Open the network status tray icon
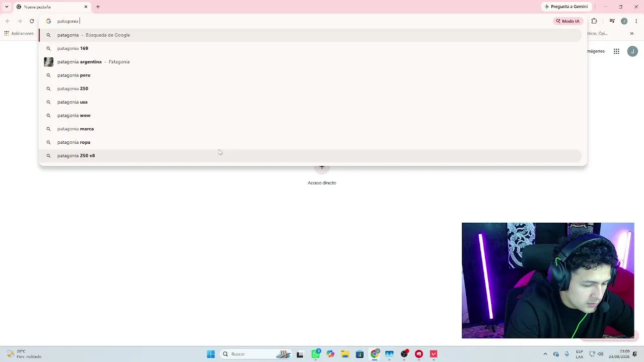The width and height of the screenshot is (644, 362). (592, 354)
